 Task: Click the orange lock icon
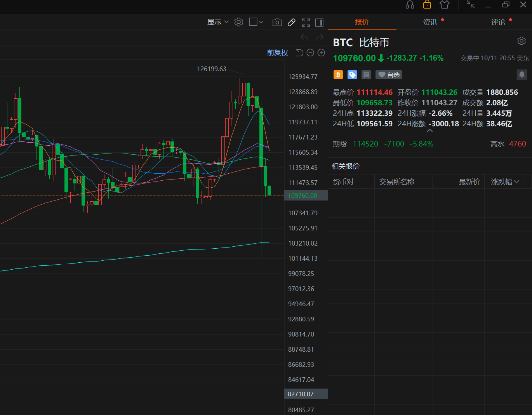[x=427, y=5]
